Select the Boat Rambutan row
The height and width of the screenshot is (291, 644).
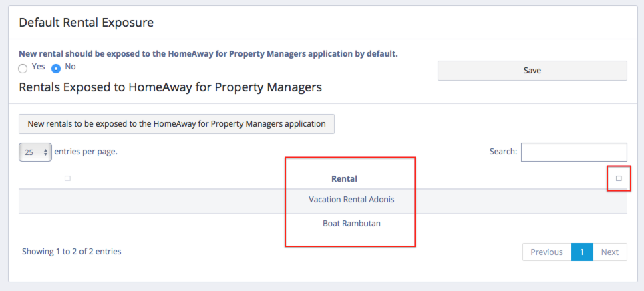(x=351, y=224)
